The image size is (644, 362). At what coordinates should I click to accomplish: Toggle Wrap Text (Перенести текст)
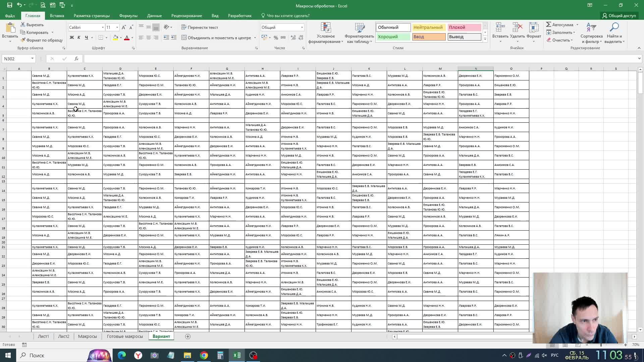pyautogui.click(x=200, y=27)
